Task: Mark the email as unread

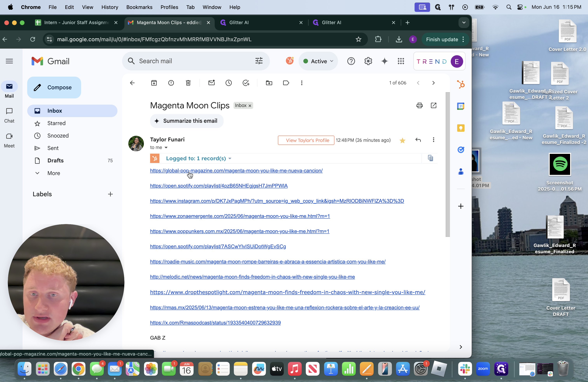Action: (212, 83)
